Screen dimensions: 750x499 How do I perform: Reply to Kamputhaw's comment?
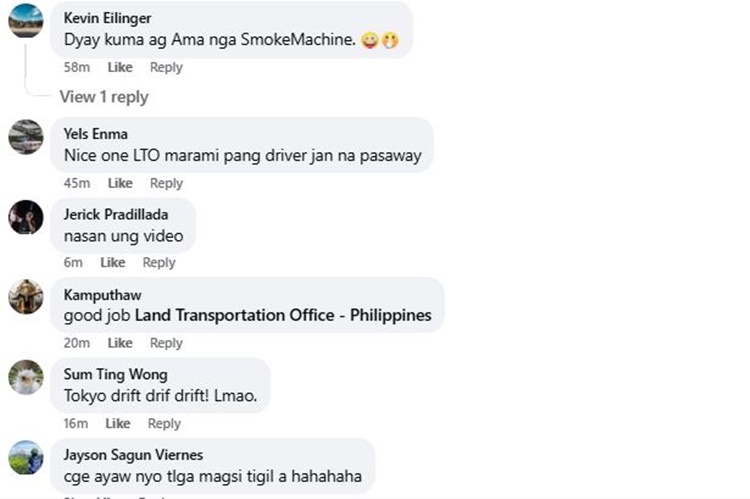(x=166, y=343)
